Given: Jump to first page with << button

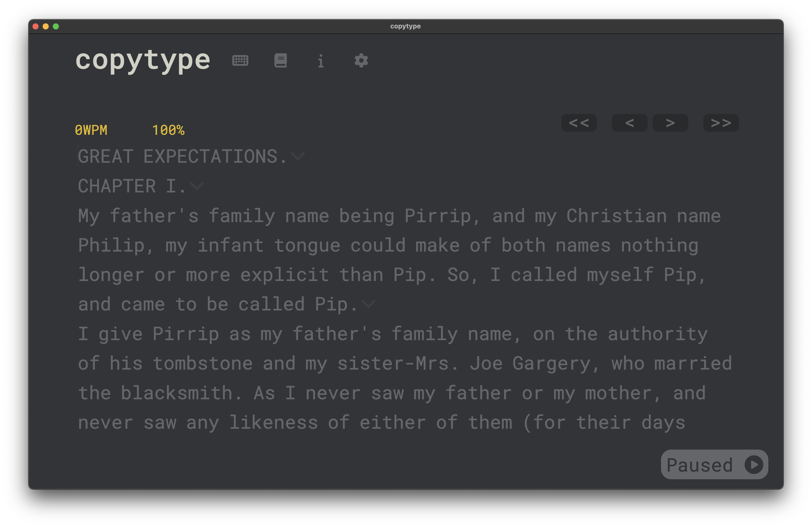Looking at the screenshot, I should 579,123.
